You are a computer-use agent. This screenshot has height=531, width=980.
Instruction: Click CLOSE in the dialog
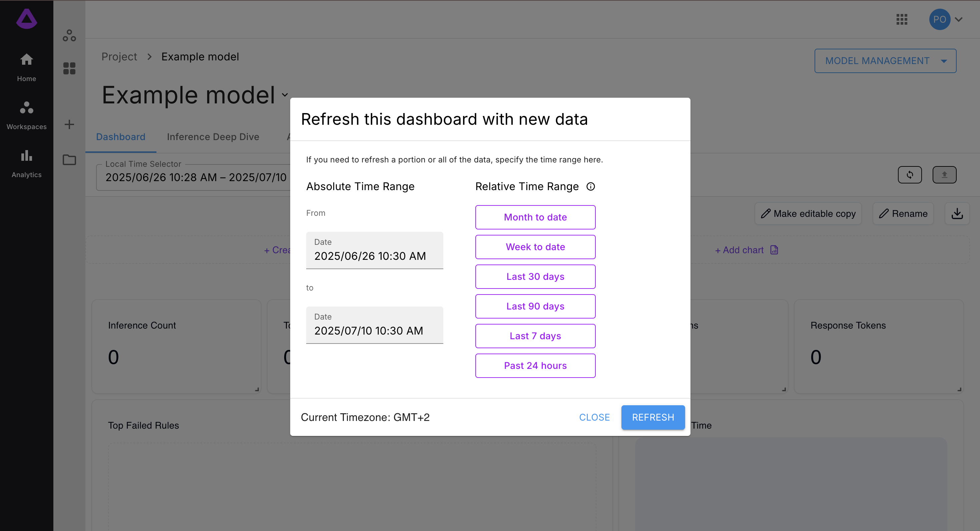[x=594, y=417]
